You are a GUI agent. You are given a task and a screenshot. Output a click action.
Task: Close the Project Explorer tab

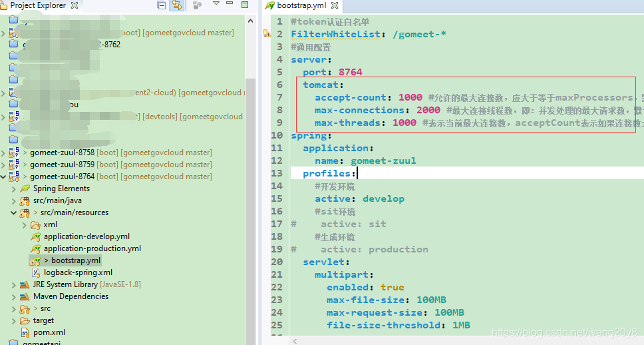point(75,5)
